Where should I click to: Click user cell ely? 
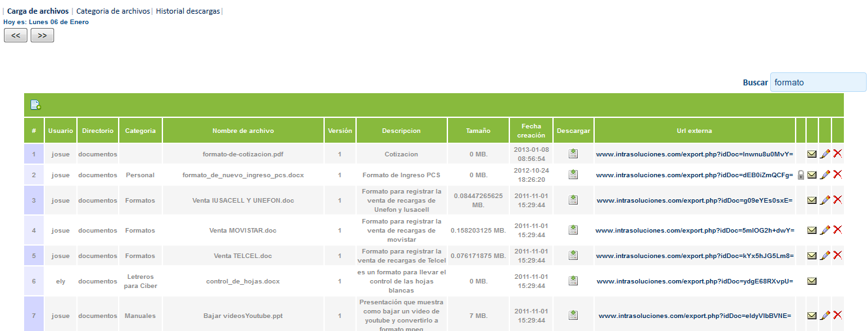(x=61, y=281)
